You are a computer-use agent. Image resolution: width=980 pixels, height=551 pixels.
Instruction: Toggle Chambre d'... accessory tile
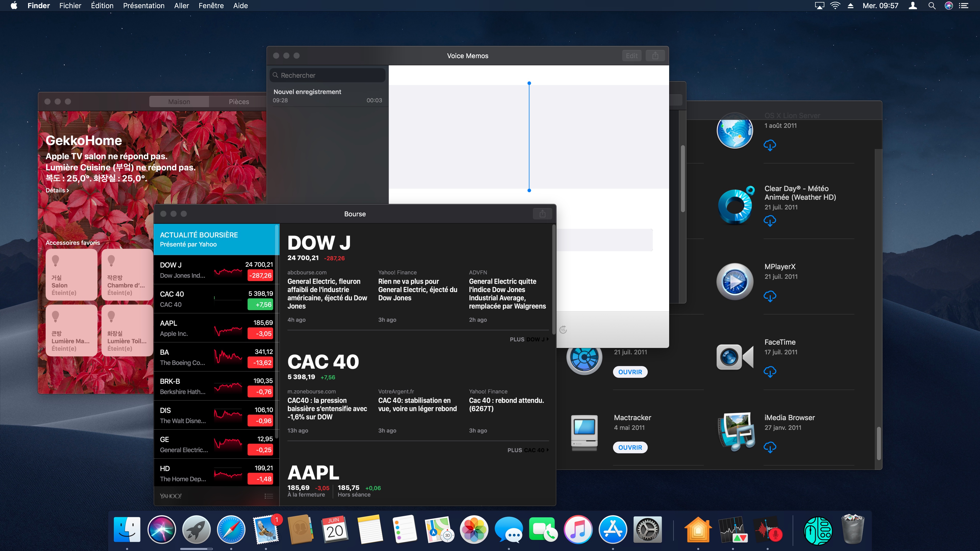[127, 274]
